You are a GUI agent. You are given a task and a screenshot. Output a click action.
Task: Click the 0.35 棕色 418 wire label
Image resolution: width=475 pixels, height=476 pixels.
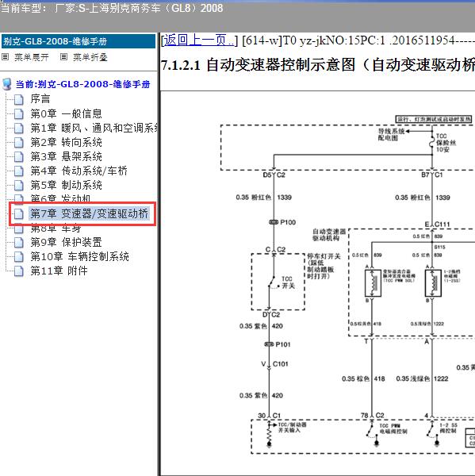pyautogui.click(x=363, y=378)
